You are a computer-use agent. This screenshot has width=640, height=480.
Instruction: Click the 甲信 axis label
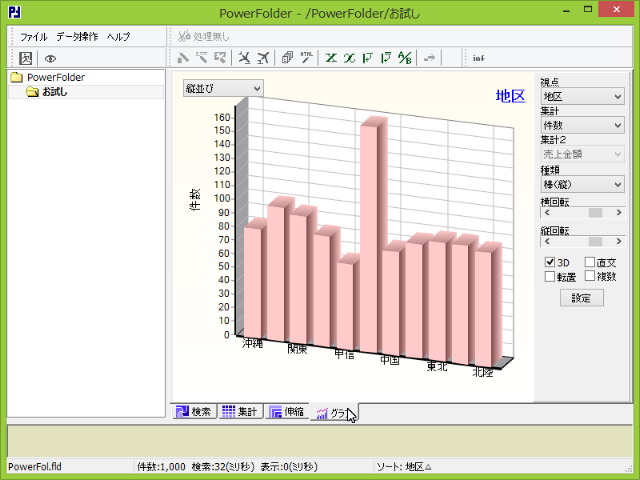pos(344,354)
